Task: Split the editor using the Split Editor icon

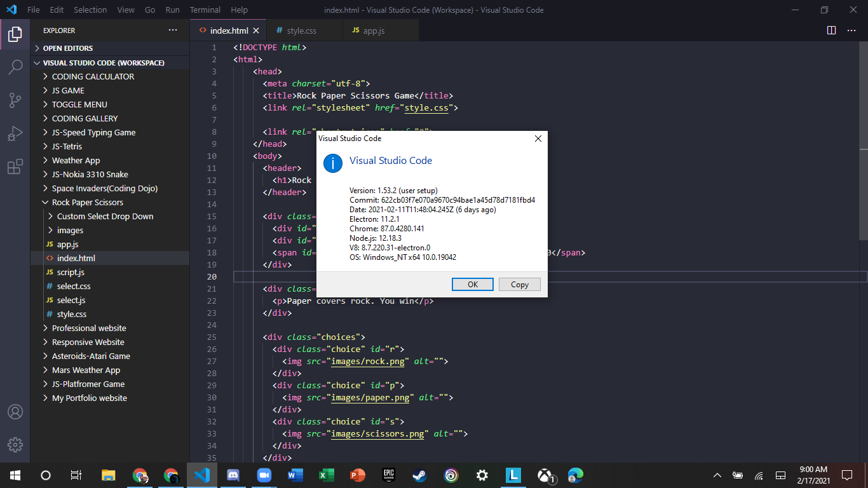Action: (x=831, y=30)
